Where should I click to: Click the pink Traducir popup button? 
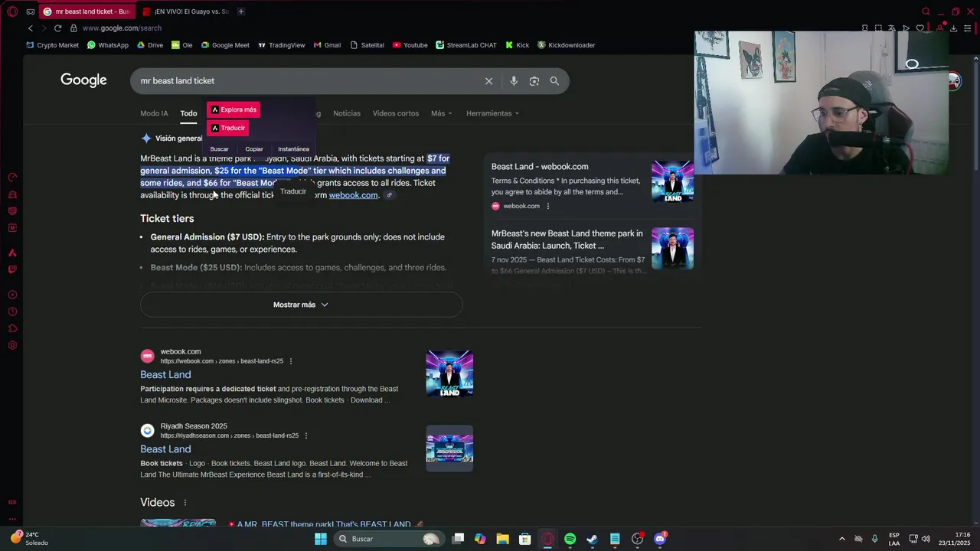tap(228, 128)
